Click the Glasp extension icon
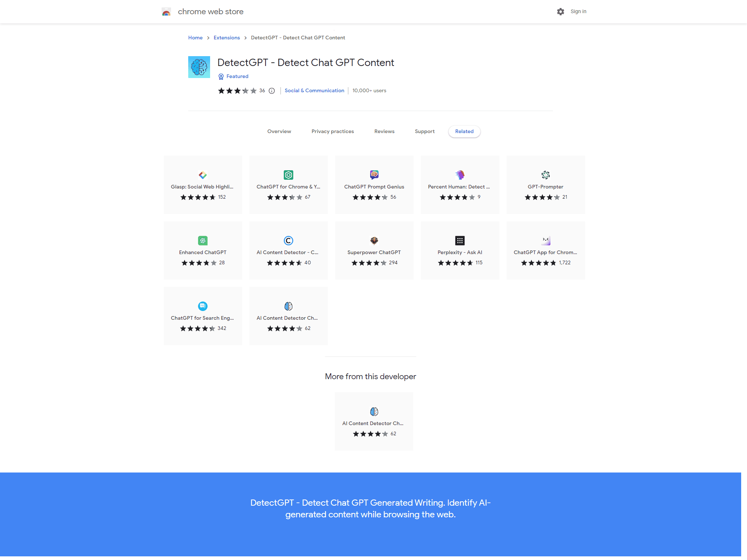 pos(203,175)
